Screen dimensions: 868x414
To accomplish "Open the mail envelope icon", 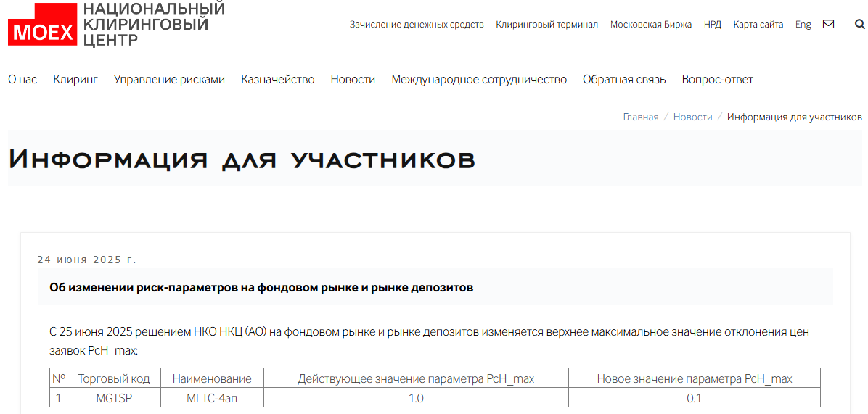I will (828, 25).
